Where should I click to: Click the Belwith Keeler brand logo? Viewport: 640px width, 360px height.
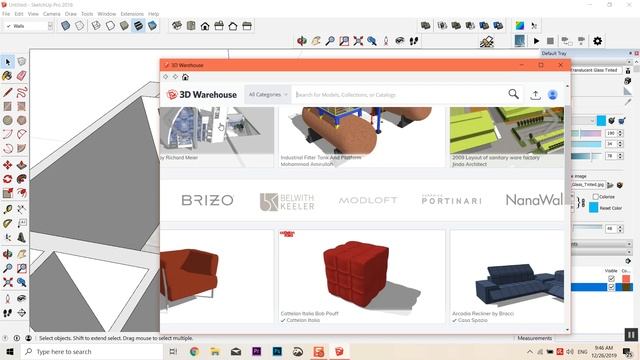pyautogui.click(x=287, y=202)
